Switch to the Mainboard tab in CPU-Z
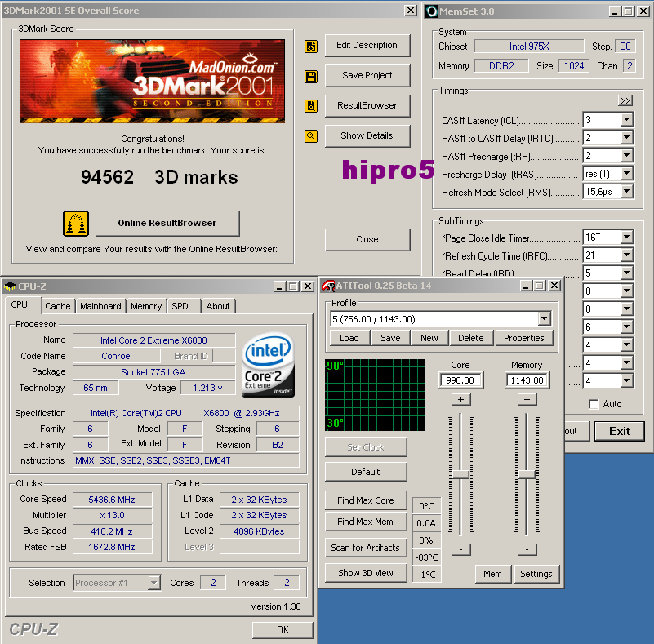 (x=100, y=306)
